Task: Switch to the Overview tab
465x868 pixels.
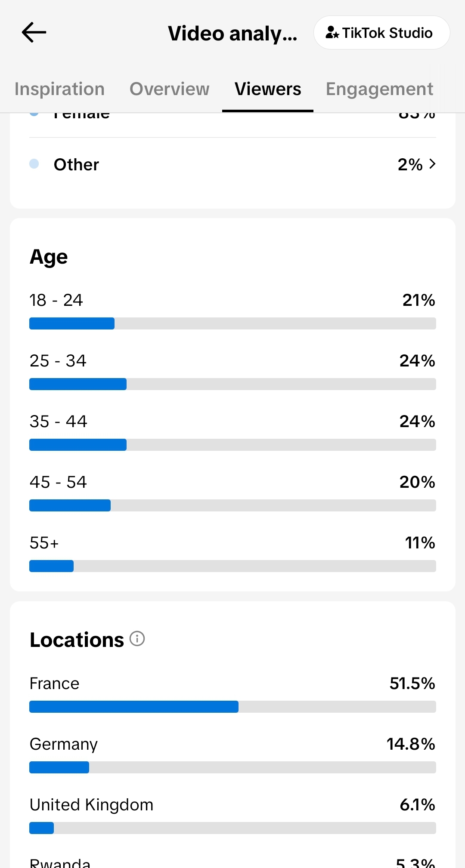Action: tap(170, 89)
